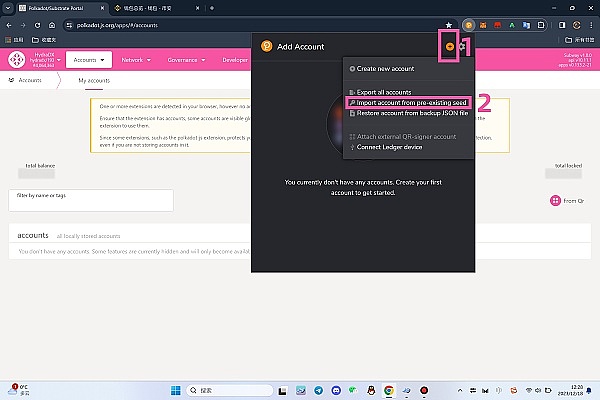This screenshot has width=600, height=400.
Task: Click the Chrome icon in the taskbar
Action: click(x=387, y=390)
